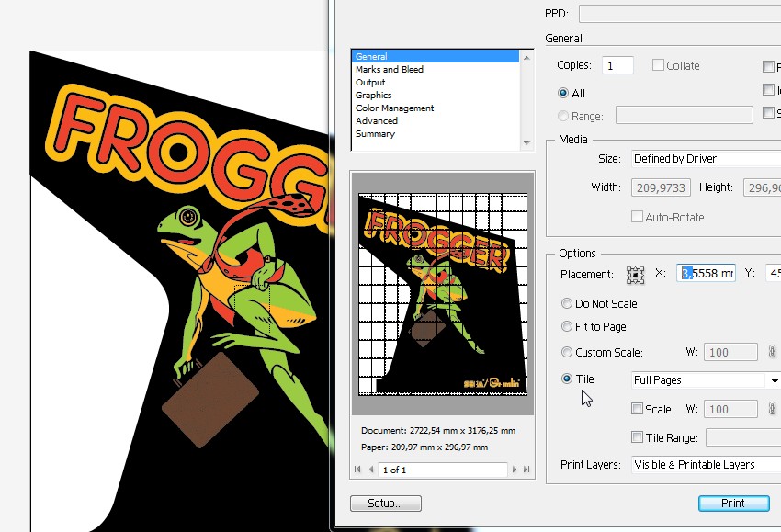Select the Custom Scale option
The image size is (781, 532).
pos(566,352)
